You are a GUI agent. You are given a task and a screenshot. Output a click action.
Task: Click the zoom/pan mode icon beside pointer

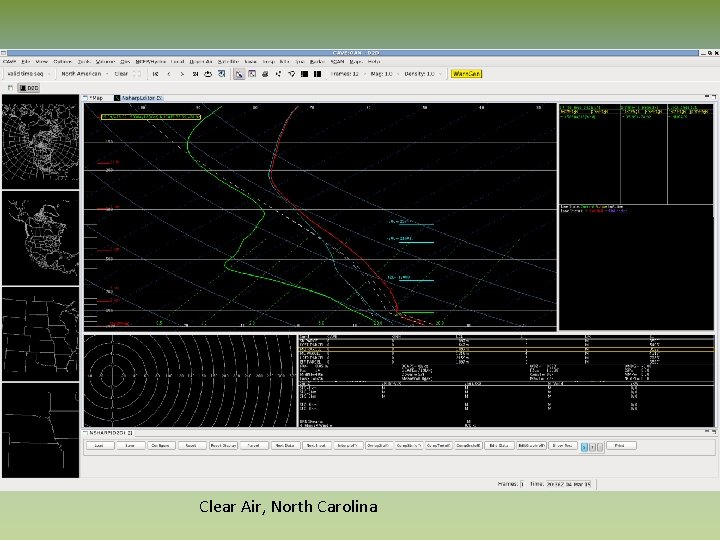252,74
